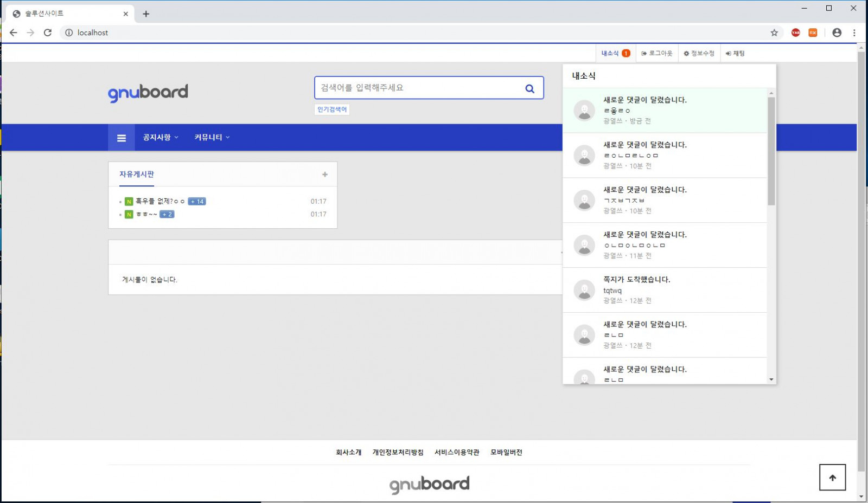The image size is (868, 503).
Task: Open the 회사소개 footer link
Action: 349,453
